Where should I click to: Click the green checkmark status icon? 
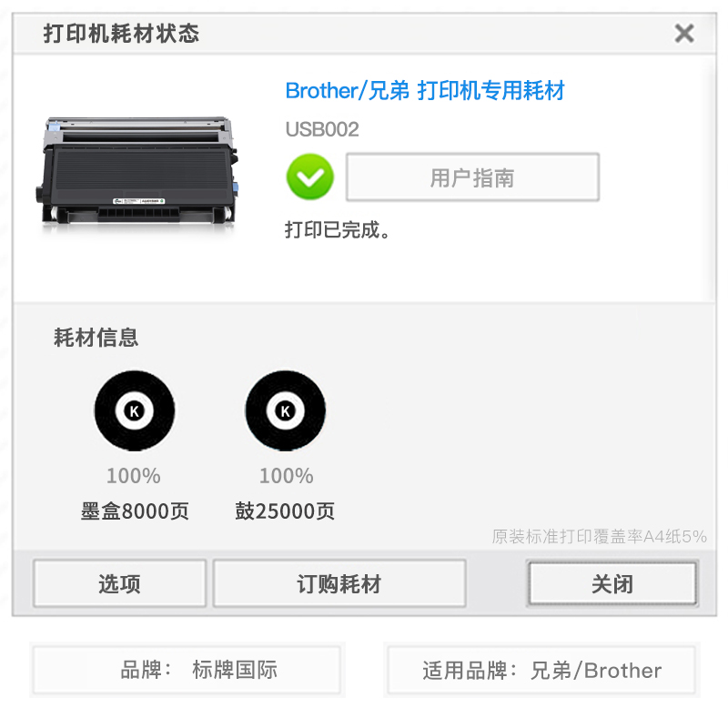(x=309, y=177)
